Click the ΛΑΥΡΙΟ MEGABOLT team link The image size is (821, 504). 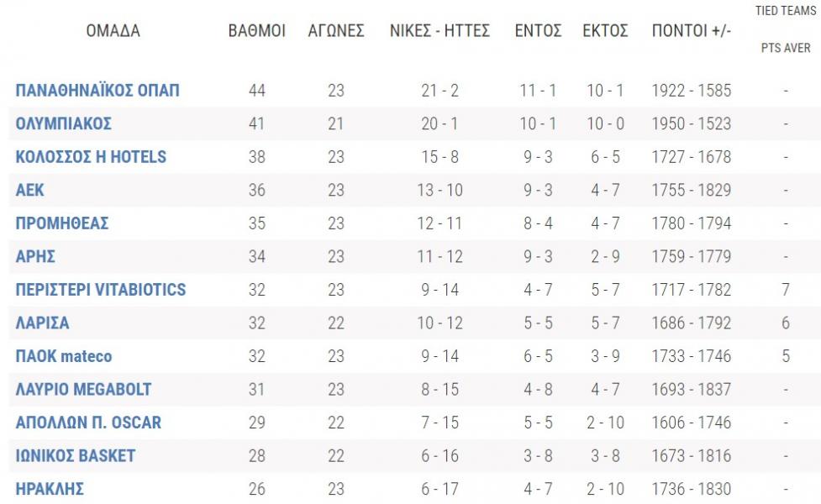pos(83,390)
